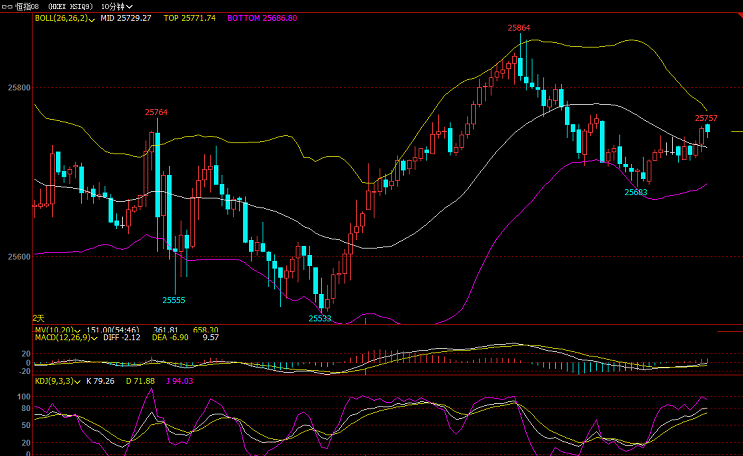Click the KDJ axis label 100
This screenshot has height=456, width=743.
coord(24,397)
